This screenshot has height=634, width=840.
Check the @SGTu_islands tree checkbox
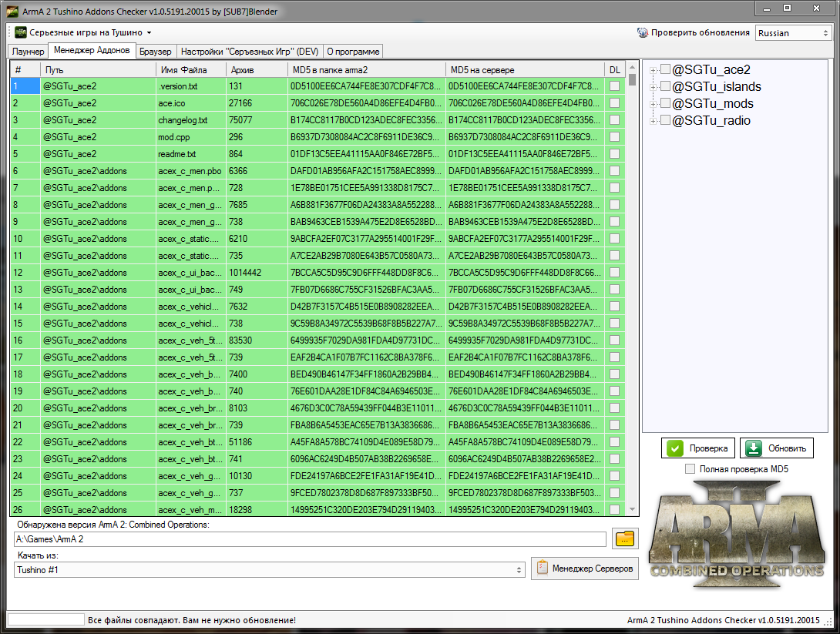(665, 86)
